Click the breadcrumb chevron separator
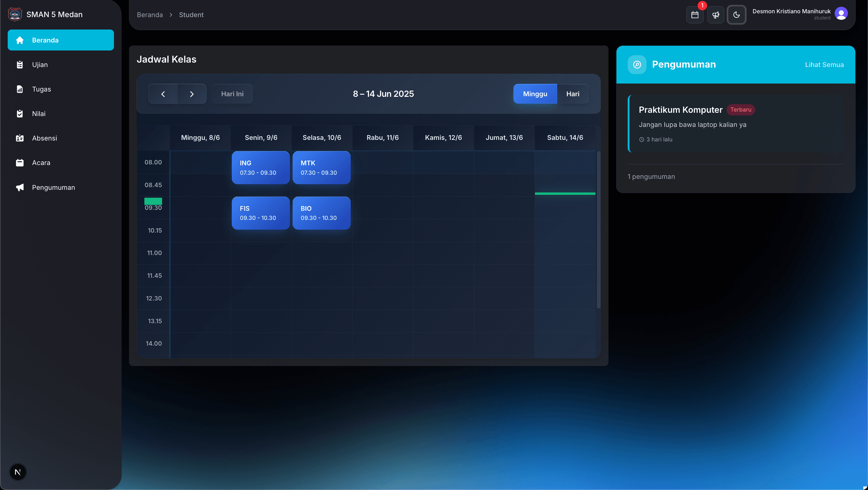868x490 pixels. (x=171, y=15)
